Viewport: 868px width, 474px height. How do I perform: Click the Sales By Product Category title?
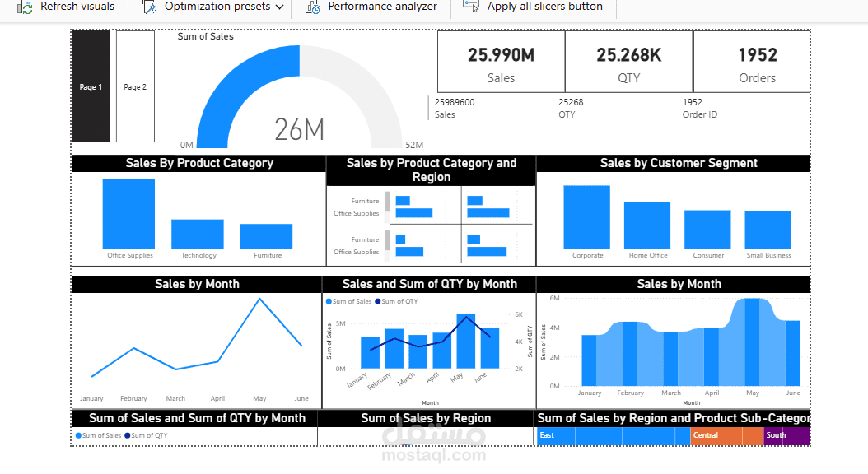[x=199, y=163]
